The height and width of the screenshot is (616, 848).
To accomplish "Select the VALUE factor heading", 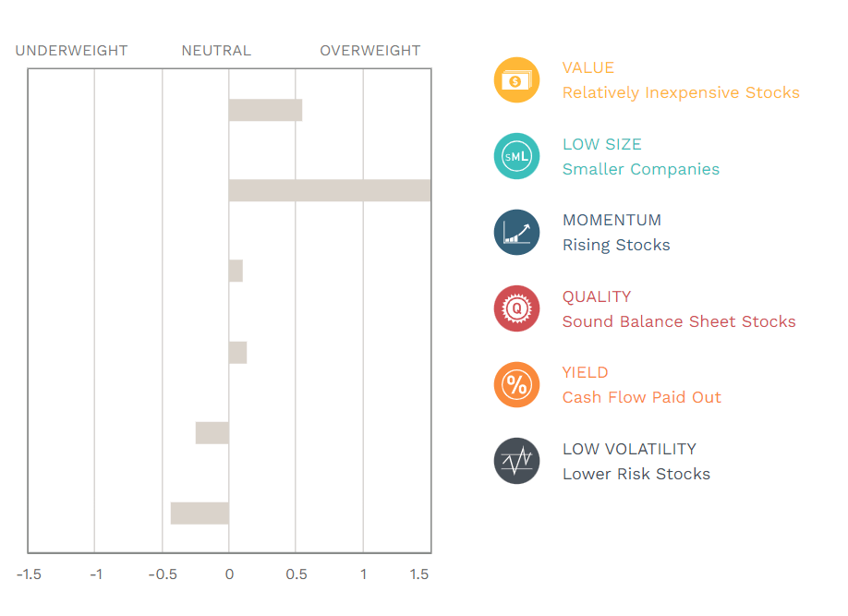I will [588, 68].
